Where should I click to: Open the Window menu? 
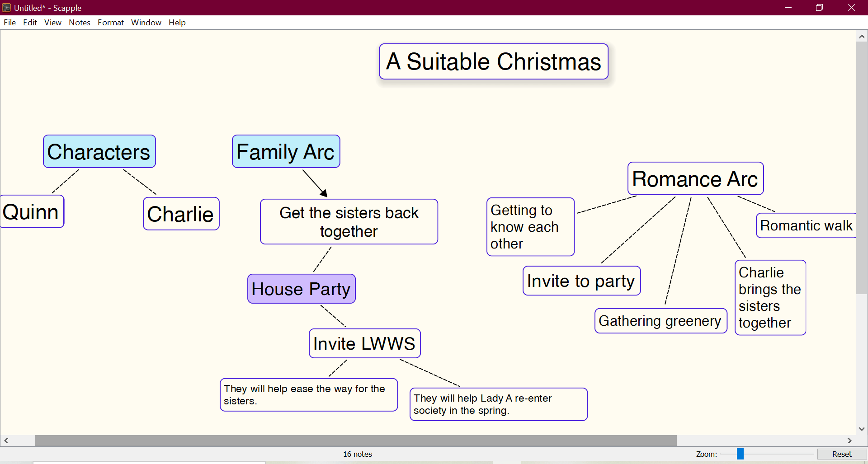[146, 23]
